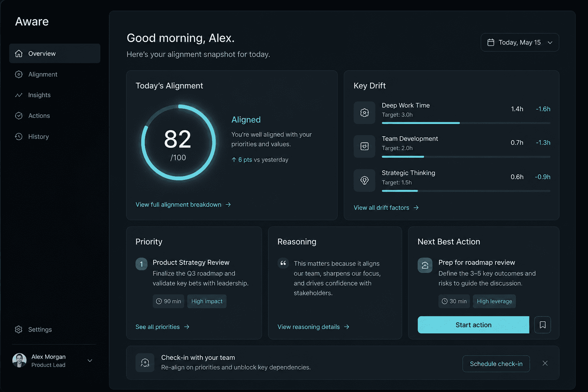
Task: Click the roadmap review action icon
Action: [425, 265]
